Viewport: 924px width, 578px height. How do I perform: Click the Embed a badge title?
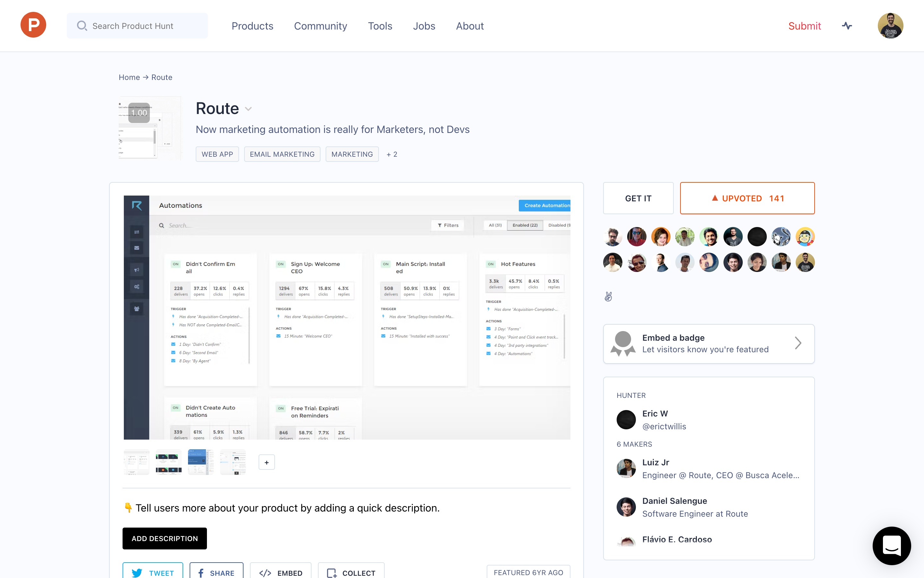673,337
